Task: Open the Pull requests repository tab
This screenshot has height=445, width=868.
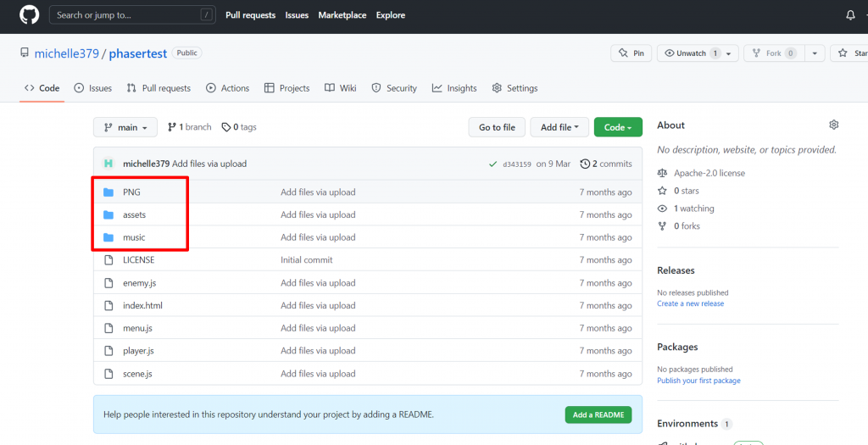Action: (x=159, y=88)
